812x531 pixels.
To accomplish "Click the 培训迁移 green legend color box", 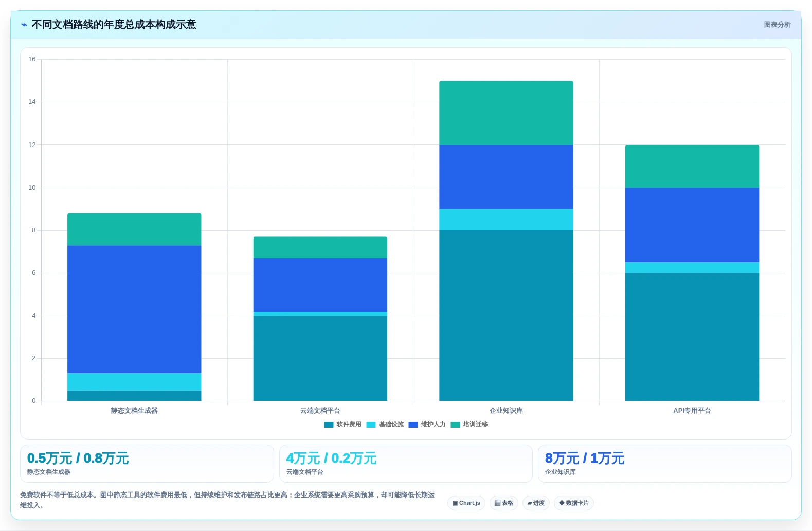I will [455, 424].
